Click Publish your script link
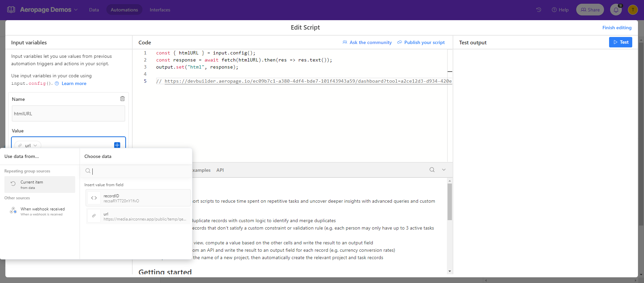Screen dimensions: 644x283 click(421, 42)
